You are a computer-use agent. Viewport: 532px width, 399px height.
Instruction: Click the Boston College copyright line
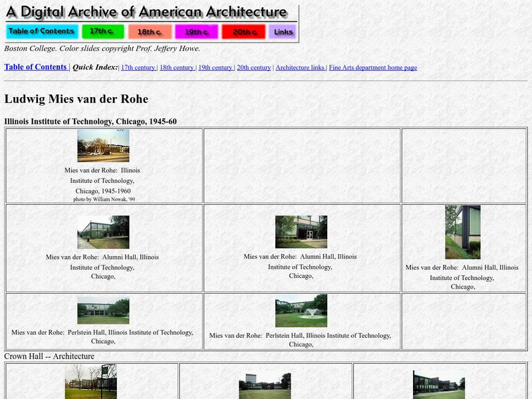(x=102, y=49)
